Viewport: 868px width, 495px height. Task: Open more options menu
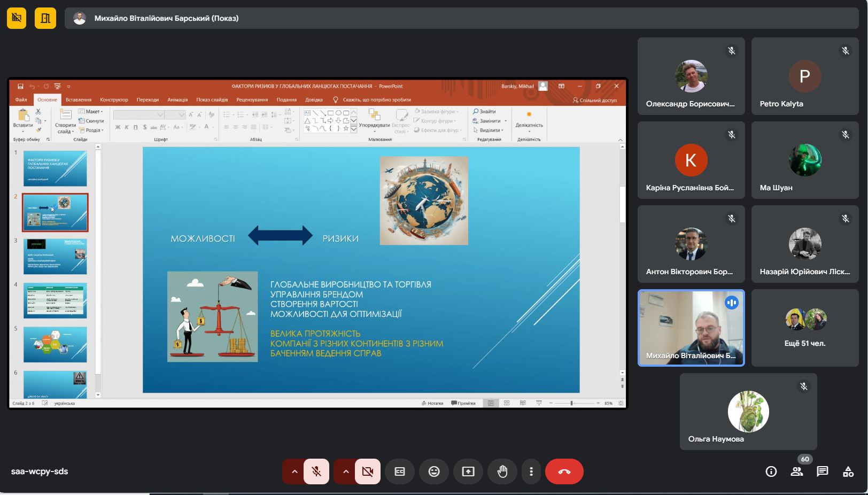[x=531, y=471]
